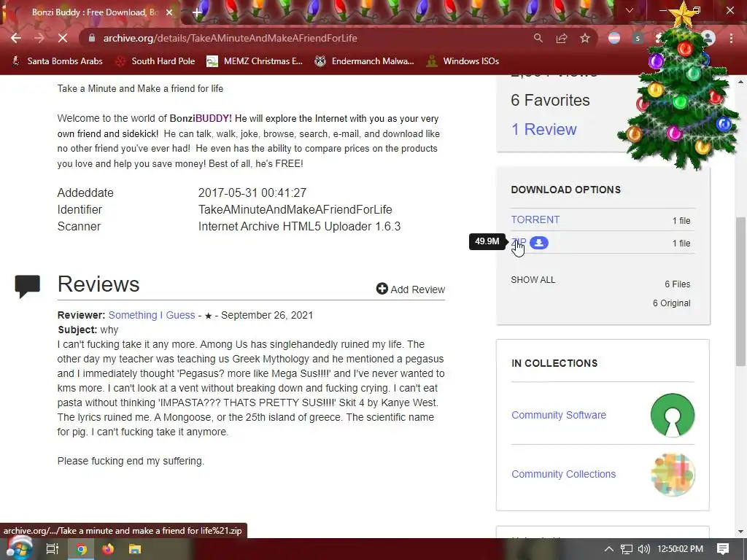Open the Santa Bombs Arabs bookmark
Viewport: 747px width, 560px height.
tap(57, 61)
